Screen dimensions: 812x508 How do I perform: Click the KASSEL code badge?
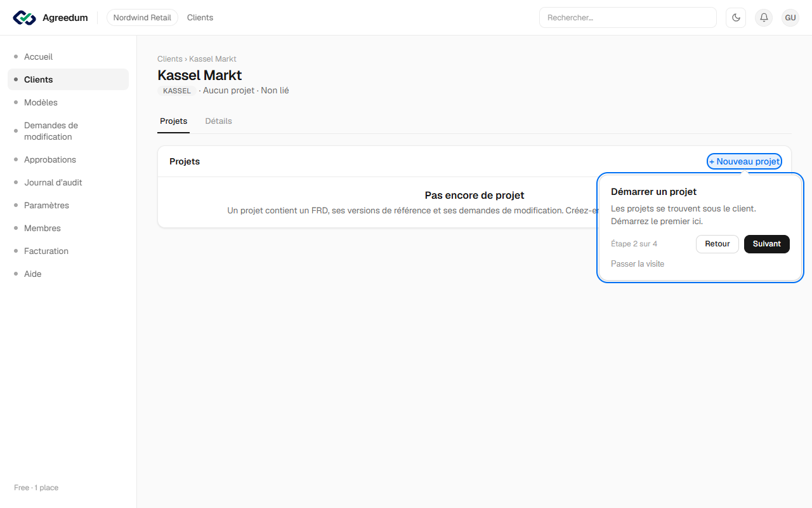[177, 91]
